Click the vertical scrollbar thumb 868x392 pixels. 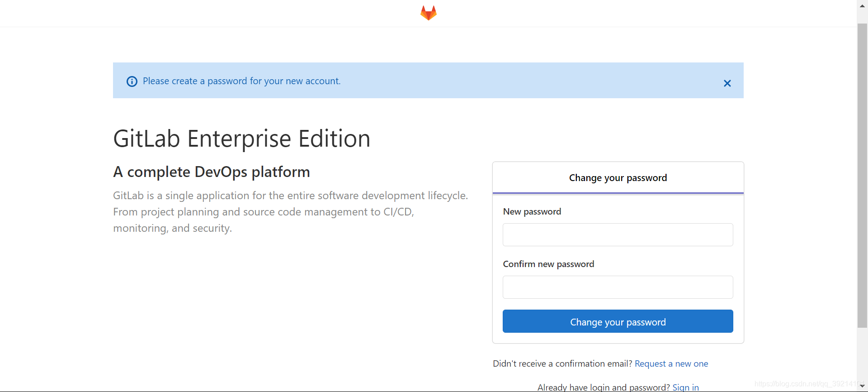[x=862, y=176]
